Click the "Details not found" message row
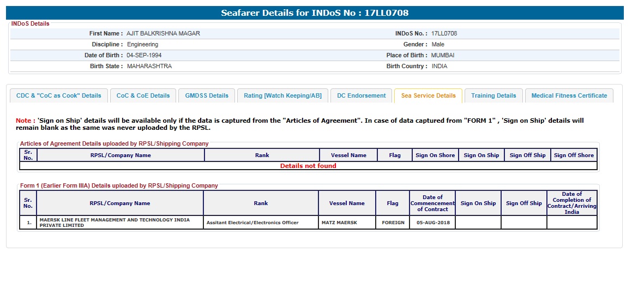This screenshot has width=644, height=300. click(308, 166)
